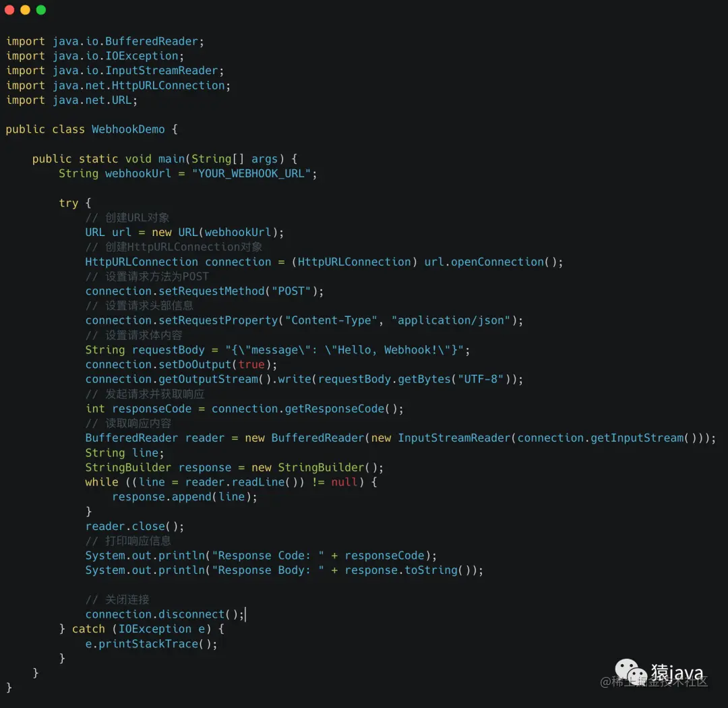
Task: Click 'url.openConnection()' call
Action: 490,262
